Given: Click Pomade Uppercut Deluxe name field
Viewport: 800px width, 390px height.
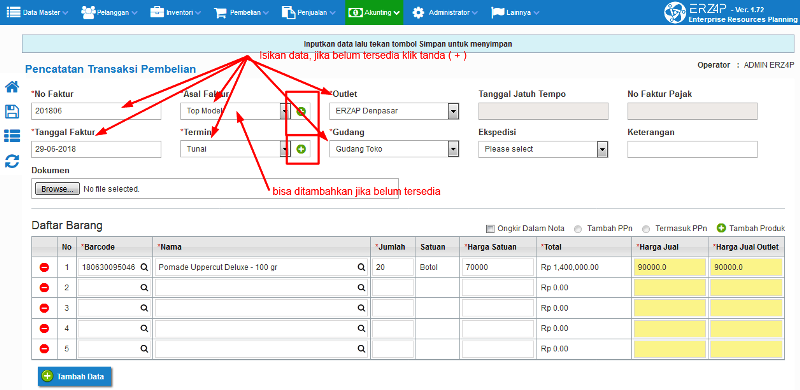Looking at the screenshot, I should tap(262, 267).
